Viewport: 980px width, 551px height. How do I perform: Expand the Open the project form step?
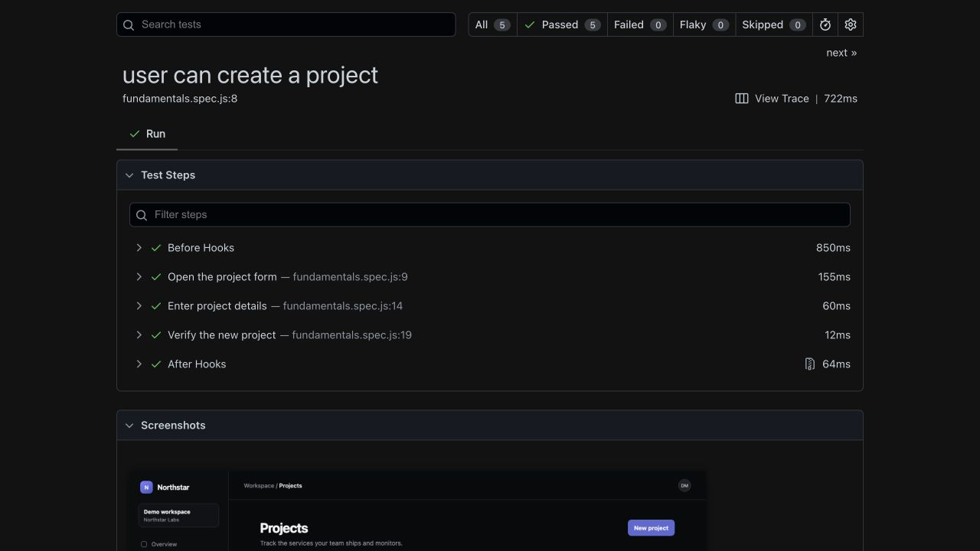pyautogui.click(x=139, y=277)
